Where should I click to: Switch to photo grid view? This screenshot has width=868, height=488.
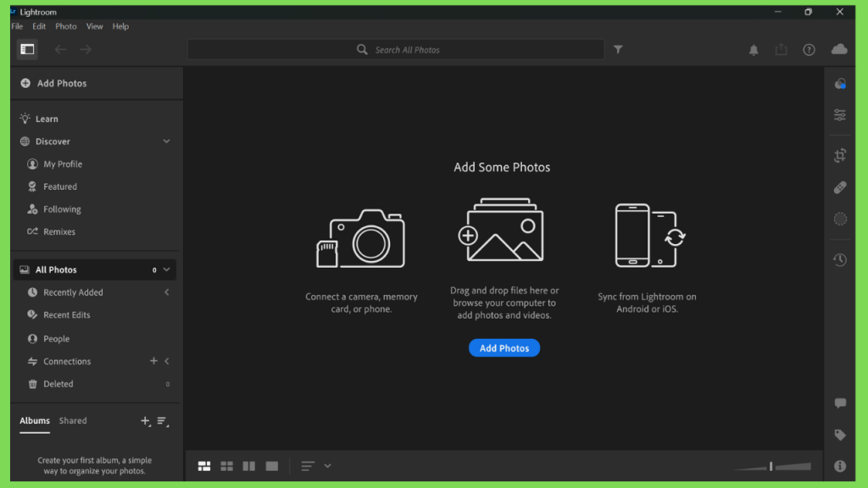204,467
